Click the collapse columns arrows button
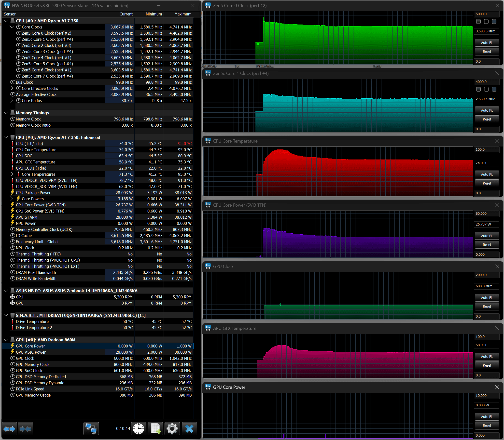Screen dimensions: 504x440 pos(25,429)
